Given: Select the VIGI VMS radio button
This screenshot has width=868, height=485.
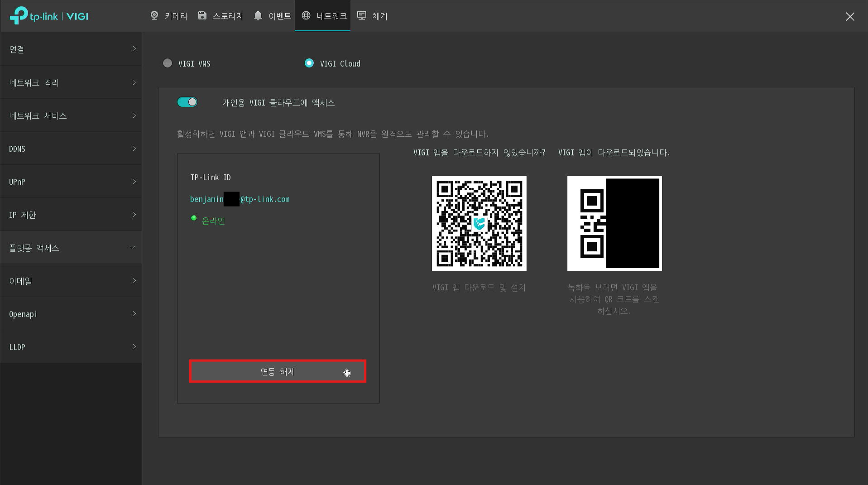Looking at the screenshot, I should 168,63.
